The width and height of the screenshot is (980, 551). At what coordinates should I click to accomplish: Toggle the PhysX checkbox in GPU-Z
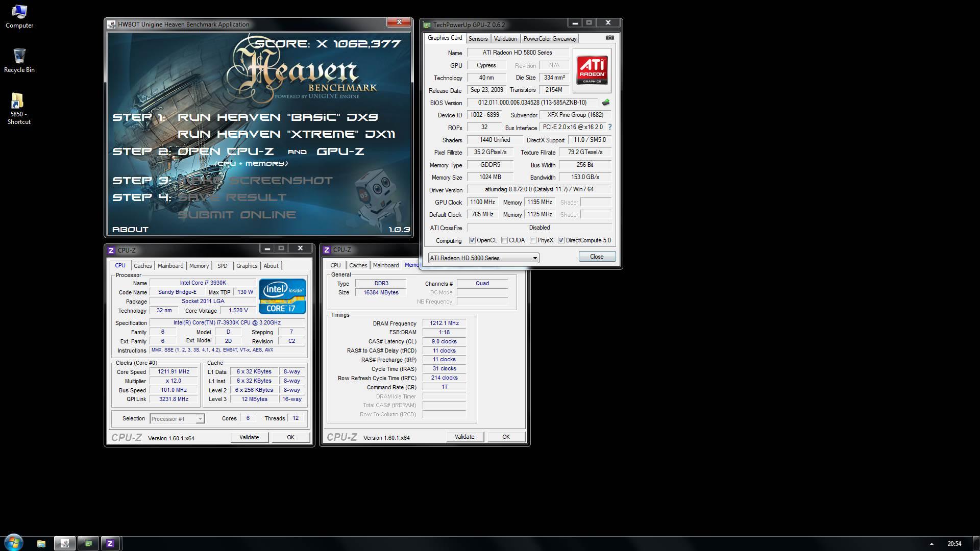533,240
